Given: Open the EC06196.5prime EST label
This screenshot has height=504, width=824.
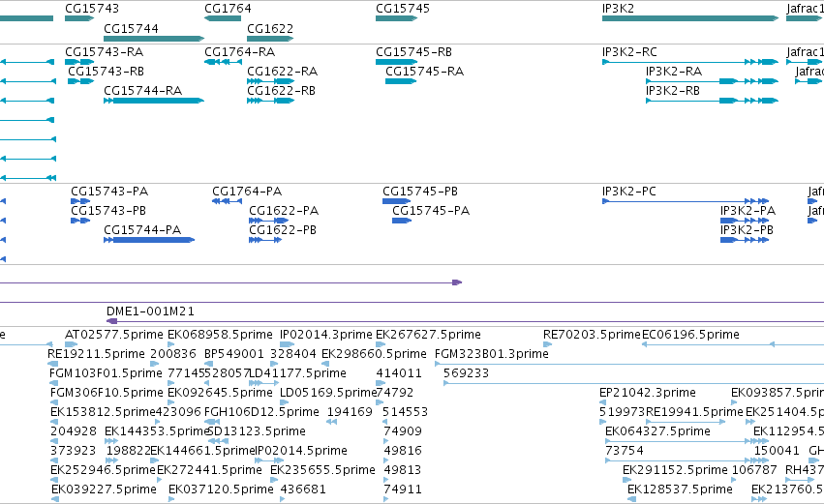Looking at the screenshot, I should (691, 335).
